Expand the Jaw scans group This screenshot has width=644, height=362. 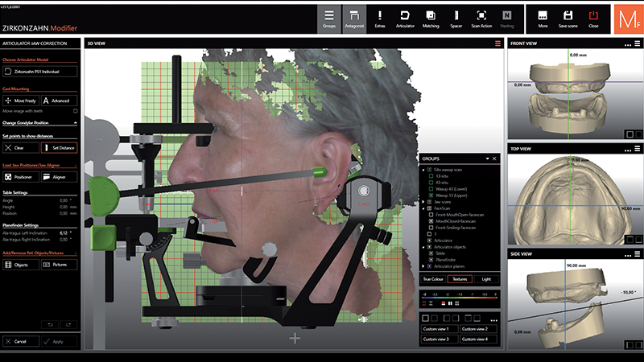(424, 201)
